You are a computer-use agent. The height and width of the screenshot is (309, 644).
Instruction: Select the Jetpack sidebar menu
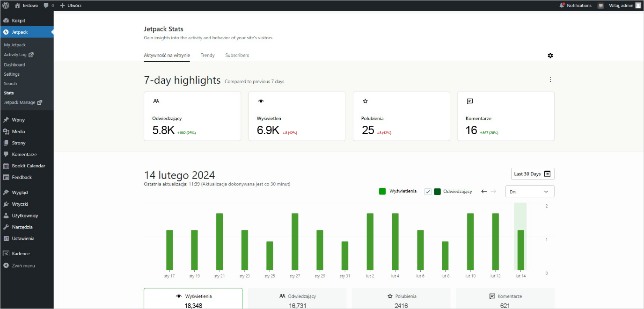tap(27, 32)
